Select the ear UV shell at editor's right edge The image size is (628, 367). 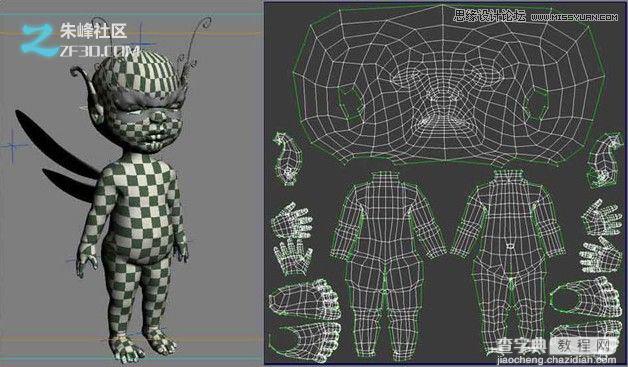click(605, 160)
